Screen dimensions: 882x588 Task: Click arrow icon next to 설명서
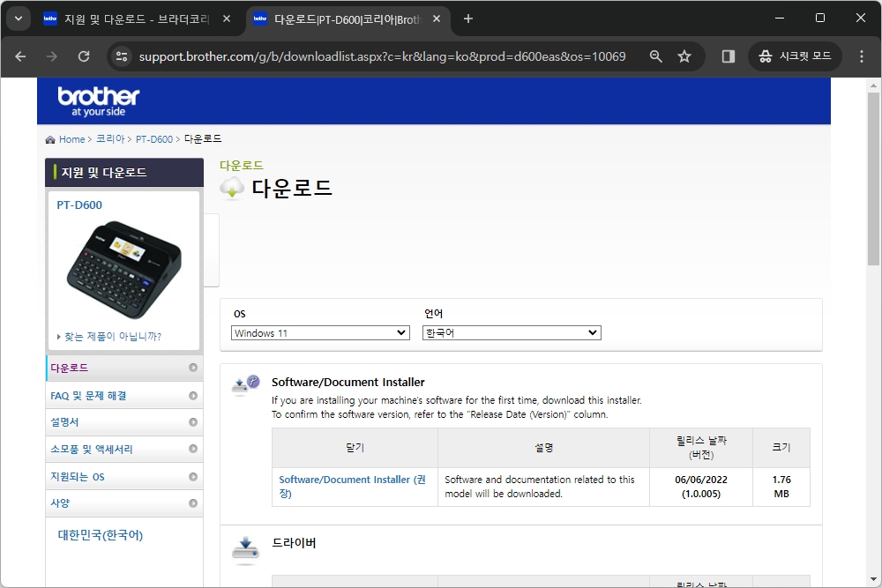193,422
